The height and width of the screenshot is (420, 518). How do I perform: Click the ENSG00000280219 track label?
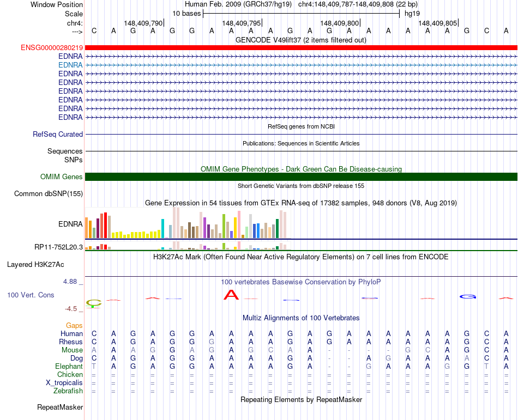coord(52,48)
